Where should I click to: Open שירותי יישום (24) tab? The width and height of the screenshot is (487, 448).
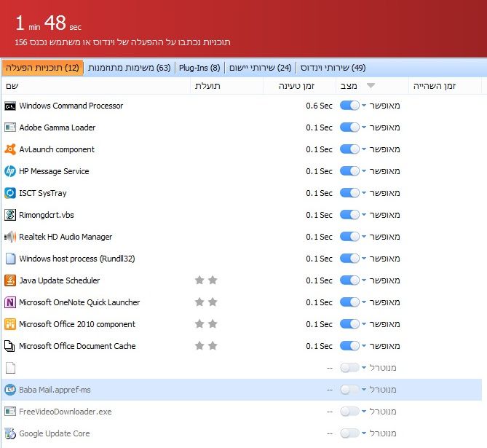[260, 68]
